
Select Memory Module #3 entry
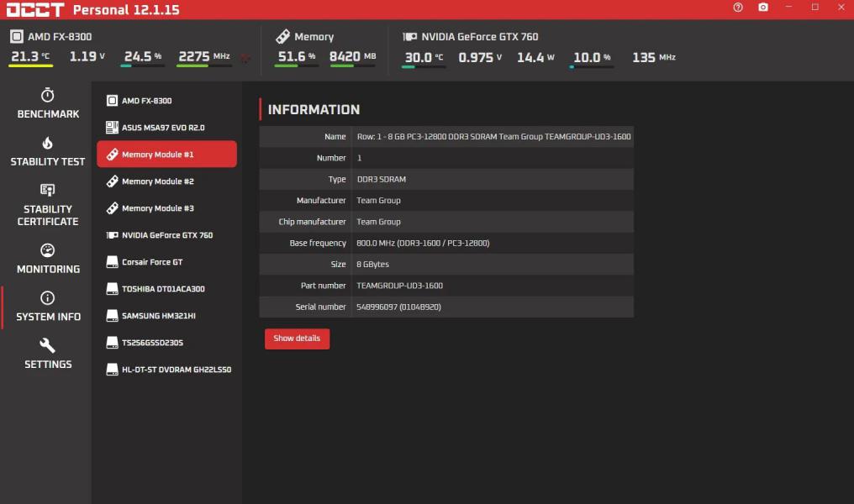pos(166,208)
